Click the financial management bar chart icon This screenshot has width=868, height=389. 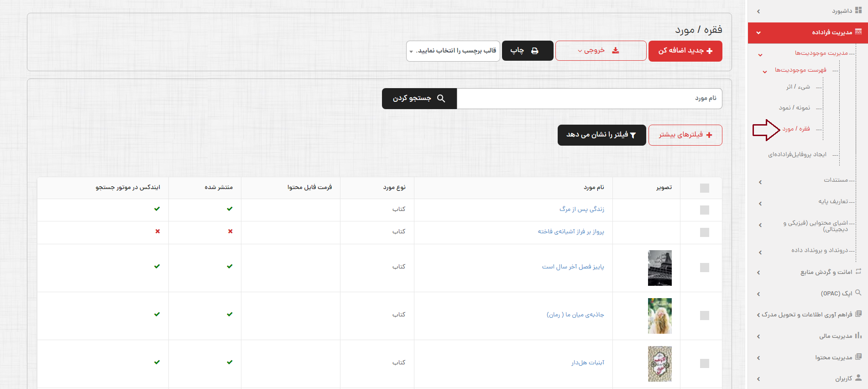(858, 336)
